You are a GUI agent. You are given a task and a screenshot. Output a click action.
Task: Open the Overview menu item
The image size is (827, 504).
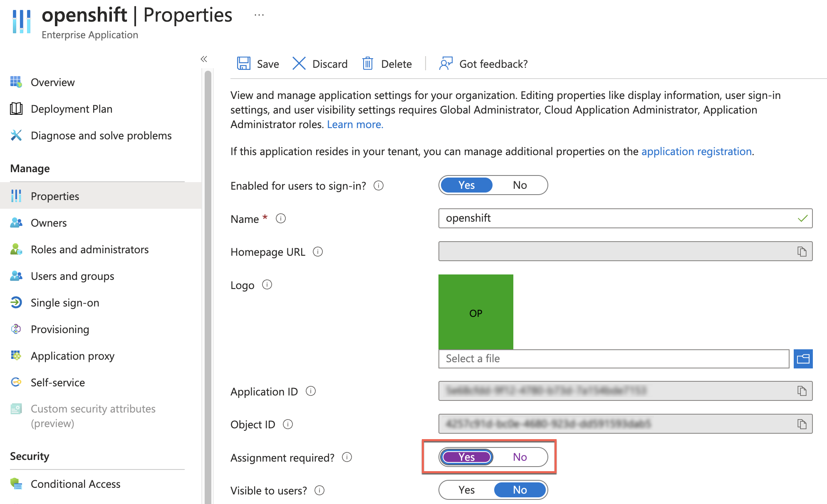tap(52, 82)
